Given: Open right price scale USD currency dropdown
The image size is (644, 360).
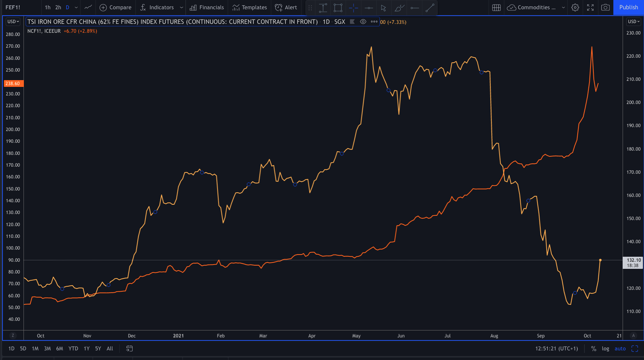Looking at the screenshot, I should (633, 22).
